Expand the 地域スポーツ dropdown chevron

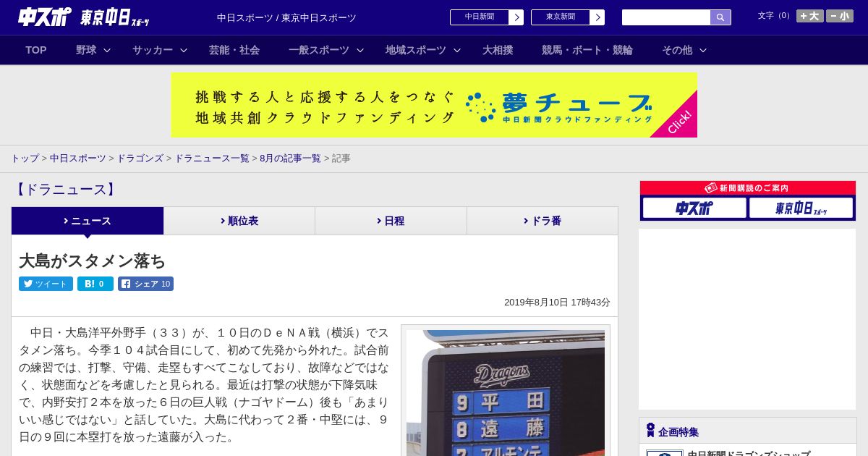(457, 50)
